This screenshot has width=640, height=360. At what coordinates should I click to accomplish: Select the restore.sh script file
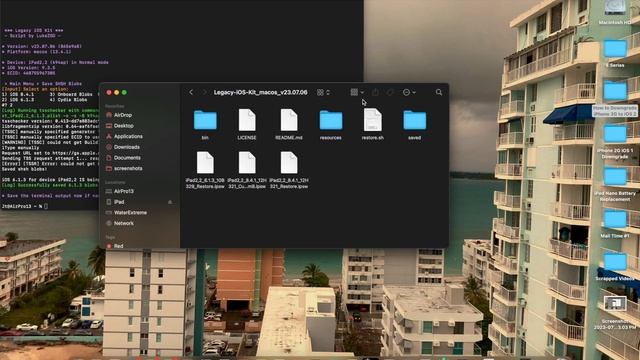point(373,120)
